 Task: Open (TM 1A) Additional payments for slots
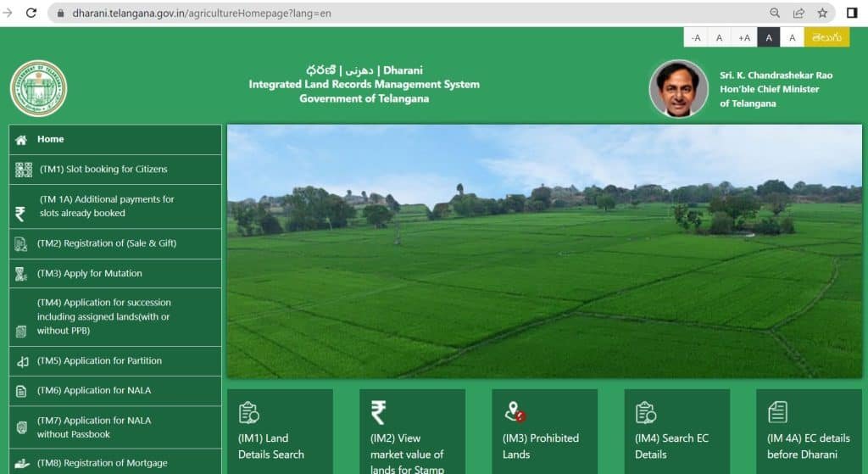pyautogui.click(x=115, y=207)
